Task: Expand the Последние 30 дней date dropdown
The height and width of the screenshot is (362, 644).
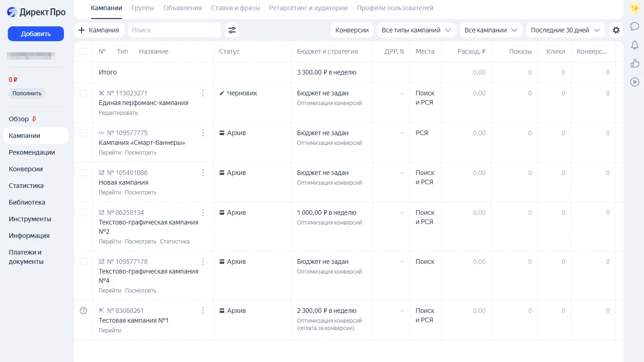Action: click(x=565, y=30)
